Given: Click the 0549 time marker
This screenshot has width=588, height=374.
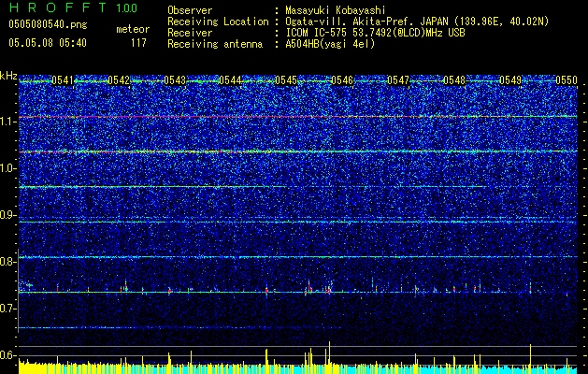Looking at the screenshot, I should click(x=510, y=80).
